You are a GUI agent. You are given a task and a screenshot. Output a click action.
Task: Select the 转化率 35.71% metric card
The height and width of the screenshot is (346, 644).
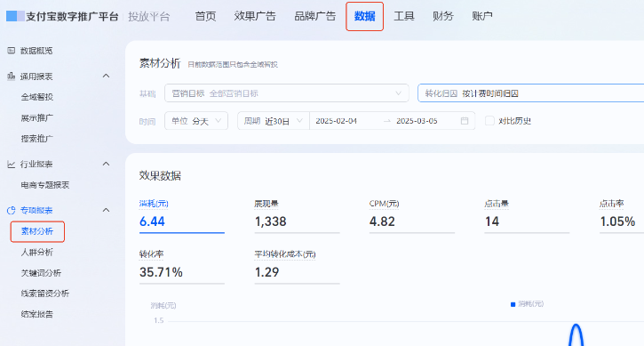tap(182, 266)
